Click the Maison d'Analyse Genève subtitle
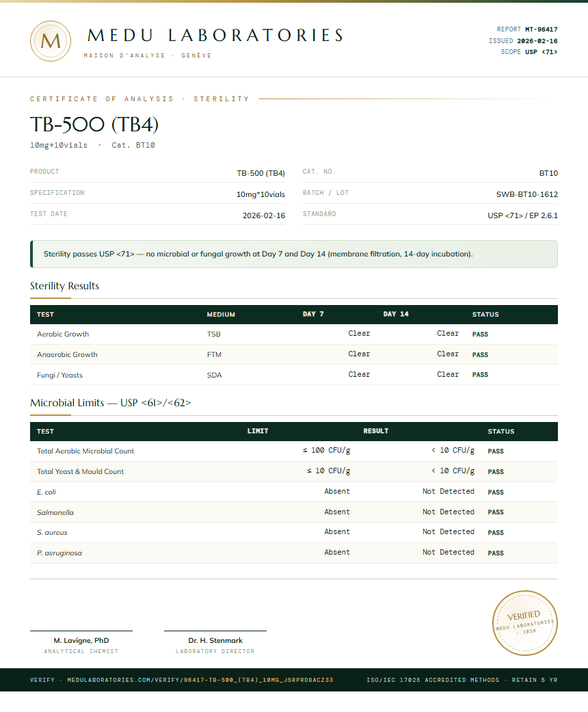This screenshot has width=588, height=712. pos(148,55)
